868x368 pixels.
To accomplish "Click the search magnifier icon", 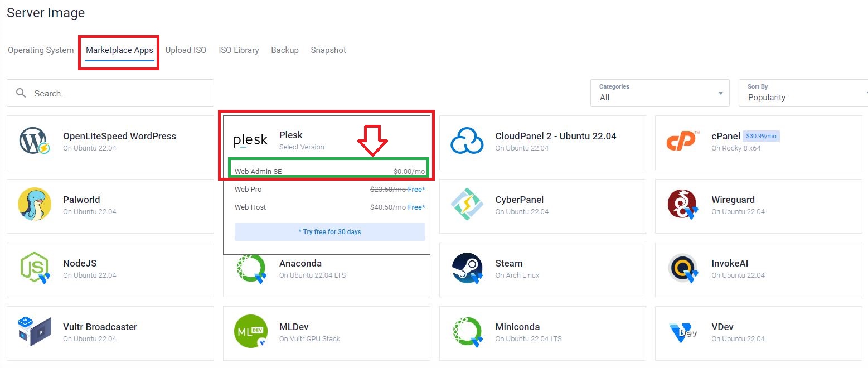I will [21, 93].
